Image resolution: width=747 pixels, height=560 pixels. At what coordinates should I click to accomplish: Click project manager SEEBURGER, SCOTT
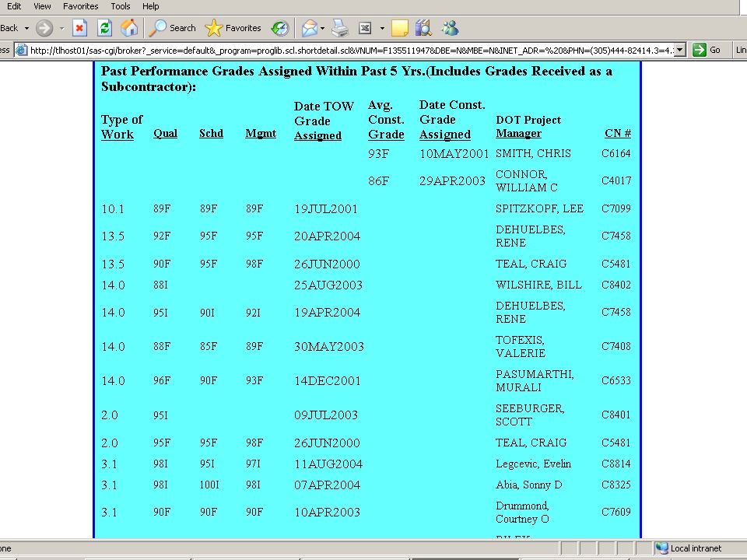click(x=530, y=415)
